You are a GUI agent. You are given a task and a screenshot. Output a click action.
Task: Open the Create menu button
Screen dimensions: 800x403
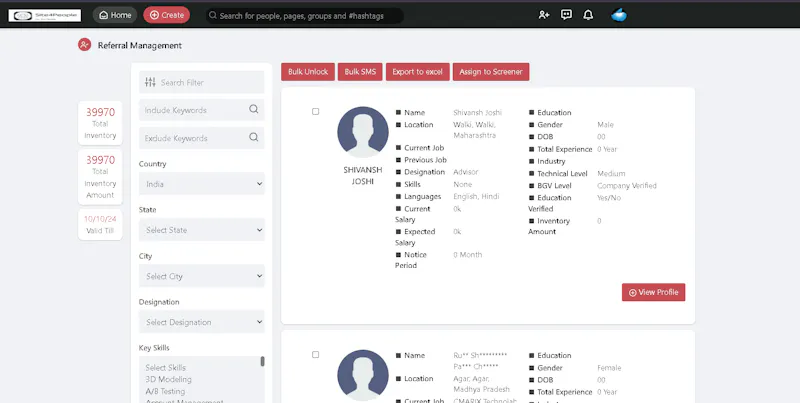166,15
